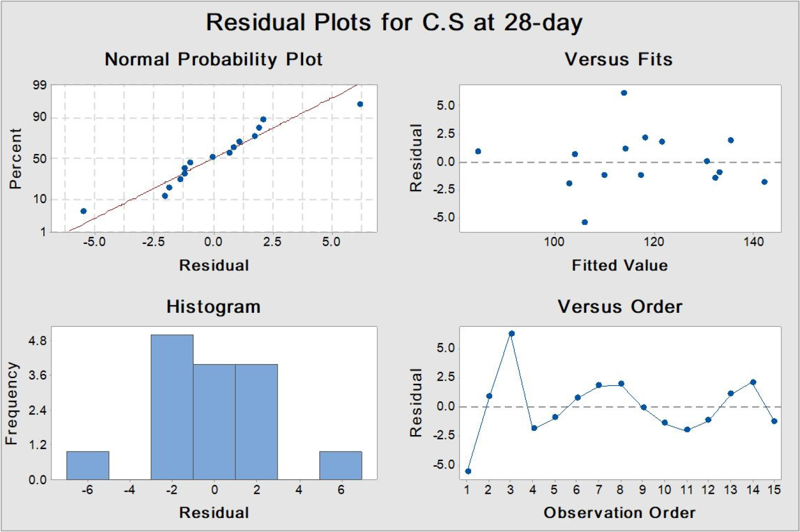Select the 'Observation Order' axis label
800x532 pixels.
[619, 513]
